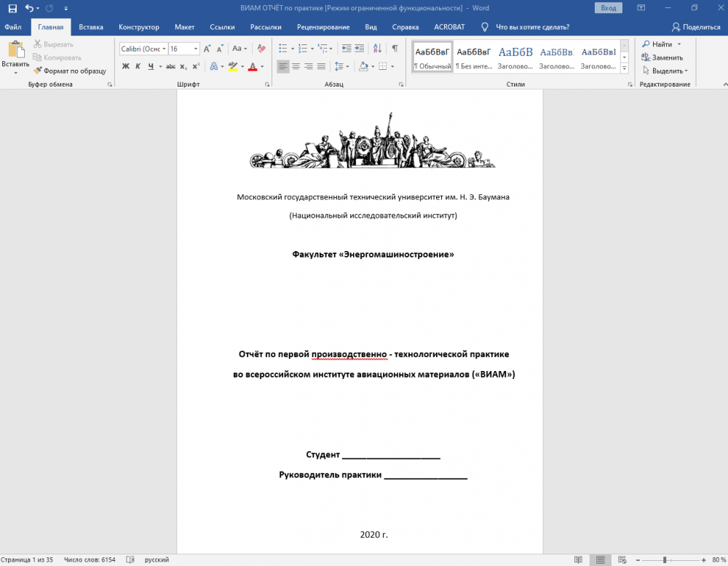The image size is (728, 566).
Task: Switch to the Рецензирование tab
Action: pyautogui.click(x=323, y=27)
